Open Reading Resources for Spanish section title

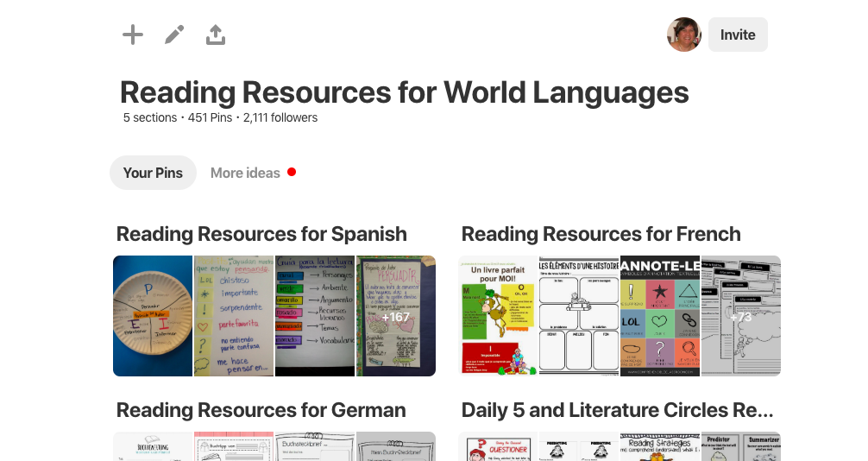261,234
